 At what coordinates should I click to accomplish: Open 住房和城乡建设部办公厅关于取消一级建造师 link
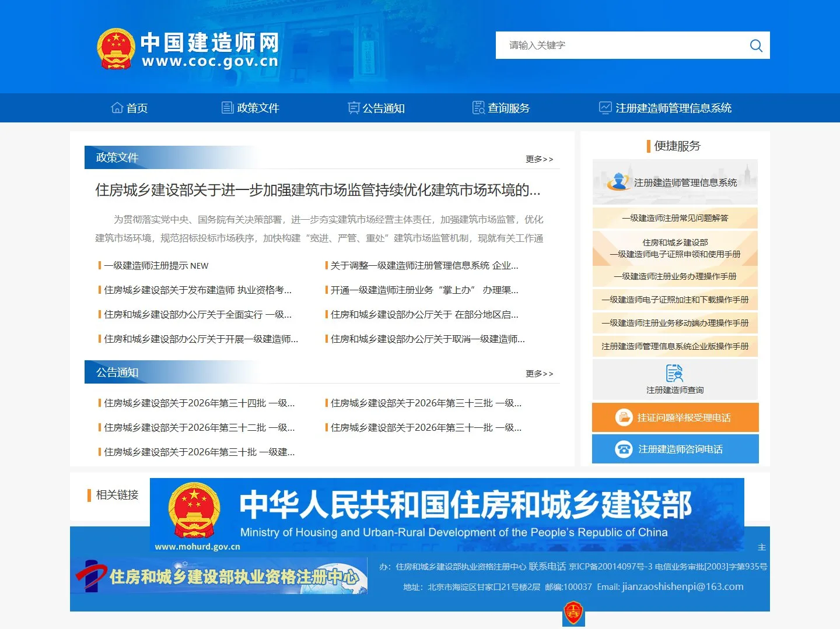[428, 339]
